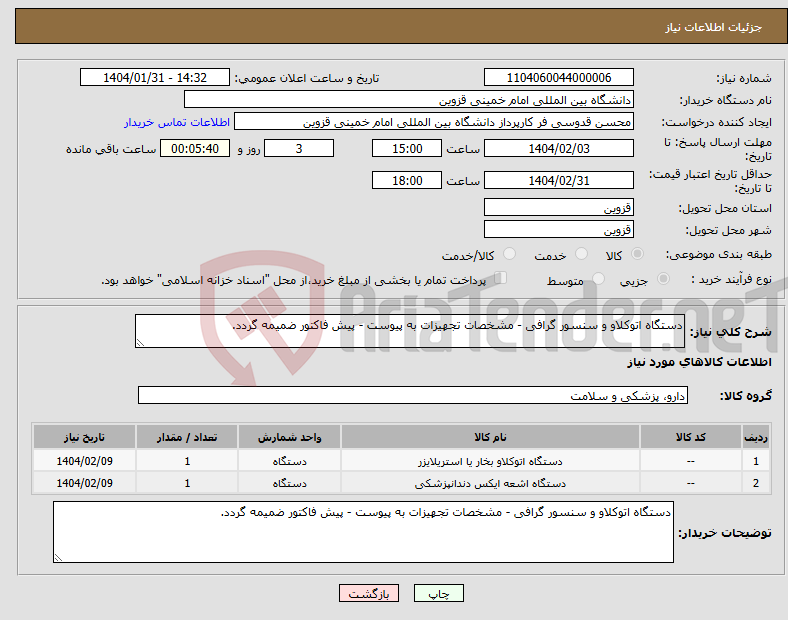Click the نام کالا column header
This screenshot has height=620, width=788.
click(490, 437)
